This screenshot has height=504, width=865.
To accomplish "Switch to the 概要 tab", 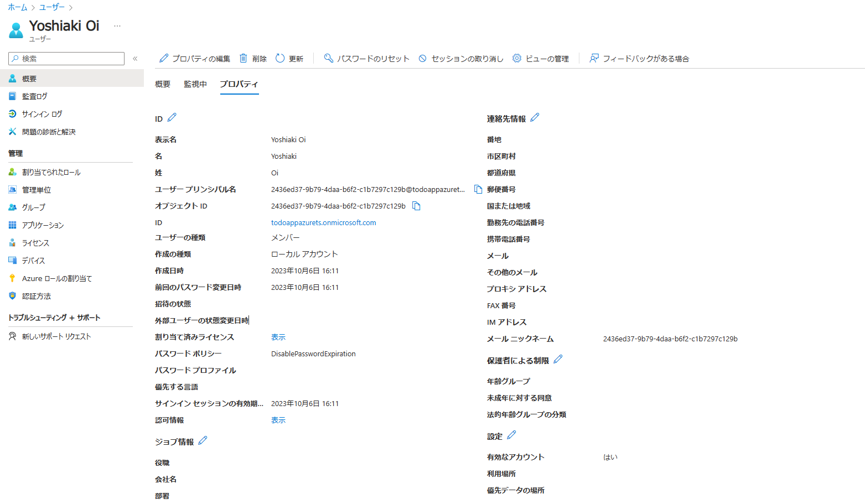I will pos(163,84).
